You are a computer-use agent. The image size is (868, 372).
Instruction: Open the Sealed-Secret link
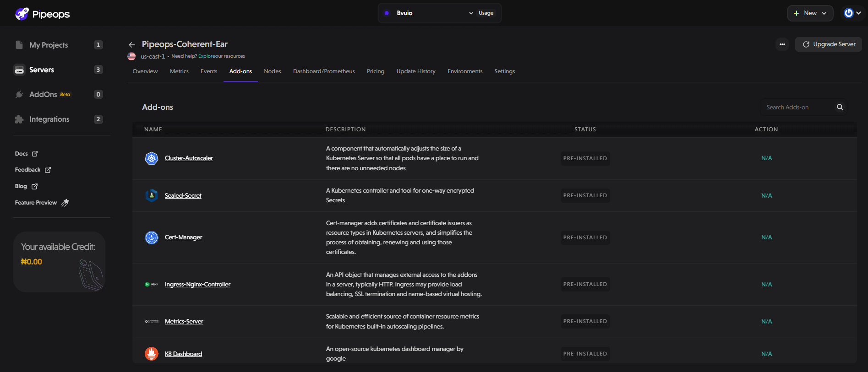pos(183,195)
